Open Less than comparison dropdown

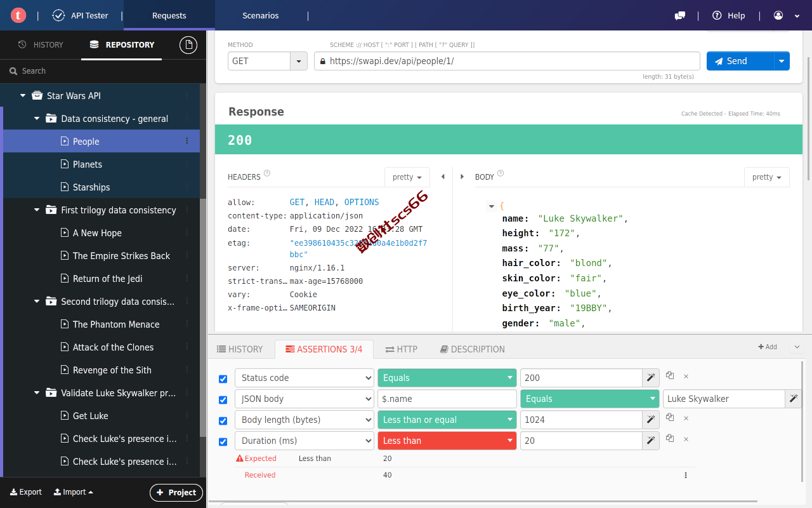tap(447, 441)
